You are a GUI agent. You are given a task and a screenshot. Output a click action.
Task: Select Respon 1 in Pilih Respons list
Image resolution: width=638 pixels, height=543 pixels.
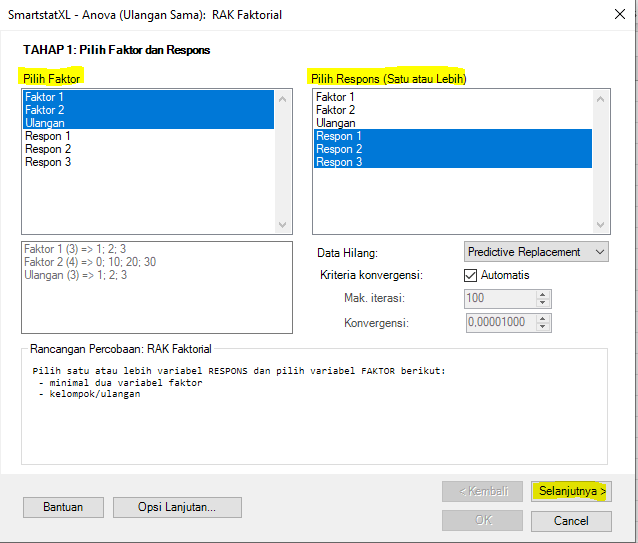point(339,136)
